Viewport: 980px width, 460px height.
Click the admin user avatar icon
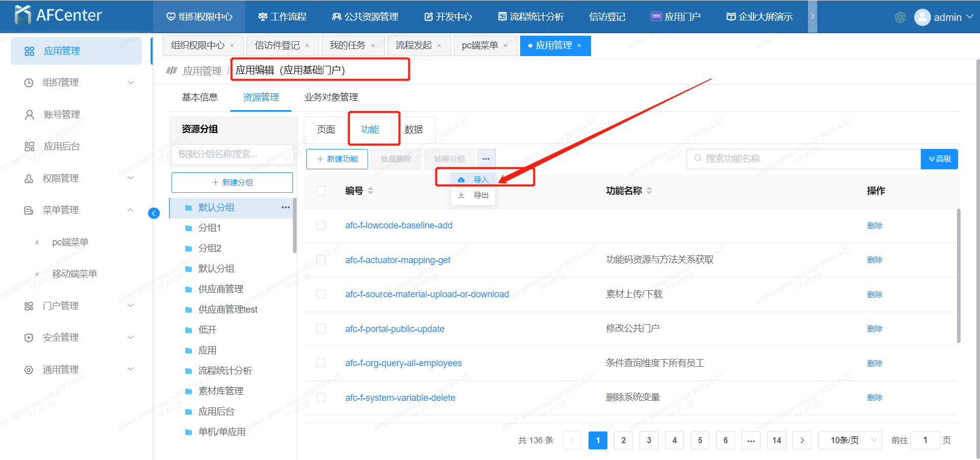click(922, 17)
